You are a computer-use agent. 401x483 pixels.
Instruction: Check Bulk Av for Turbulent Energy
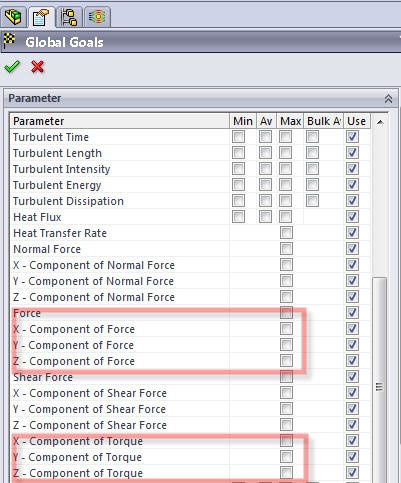point(312,185)
